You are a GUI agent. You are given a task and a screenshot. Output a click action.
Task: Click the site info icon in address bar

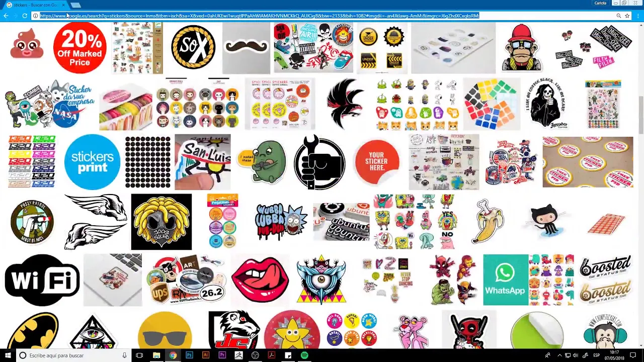tap(35, 16)
